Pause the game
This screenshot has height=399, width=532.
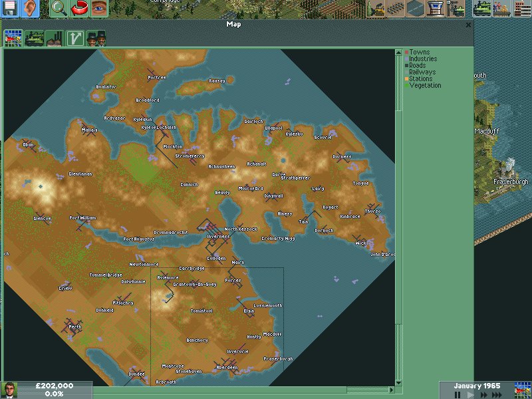(x=458, y=395)
